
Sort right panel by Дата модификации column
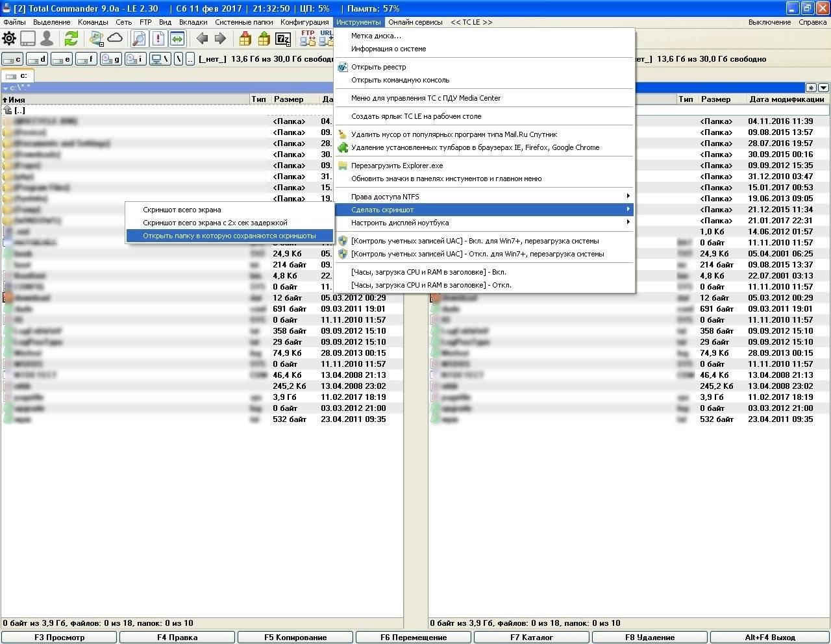click(787, 99)
